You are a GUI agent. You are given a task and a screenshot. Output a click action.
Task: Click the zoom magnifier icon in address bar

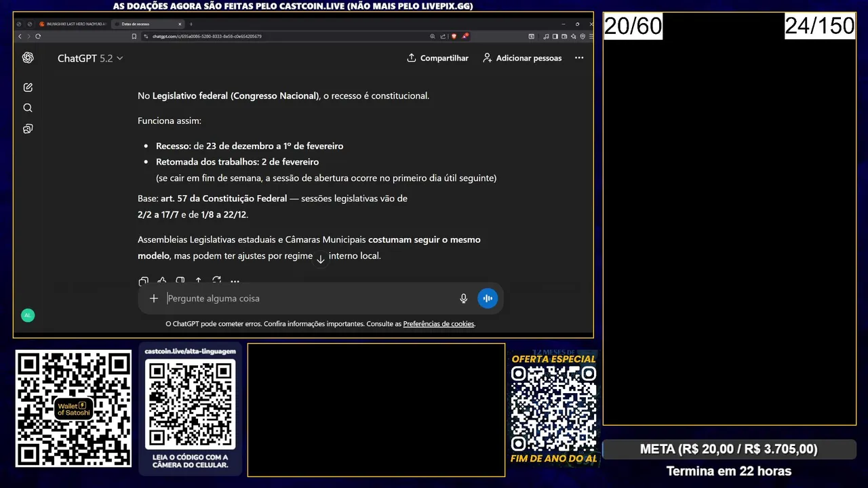tap(433, 36)
